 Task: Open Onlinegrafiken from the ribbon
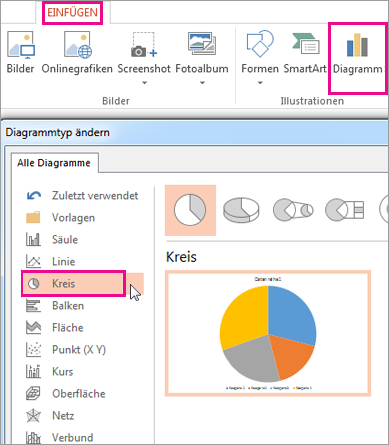77,45
